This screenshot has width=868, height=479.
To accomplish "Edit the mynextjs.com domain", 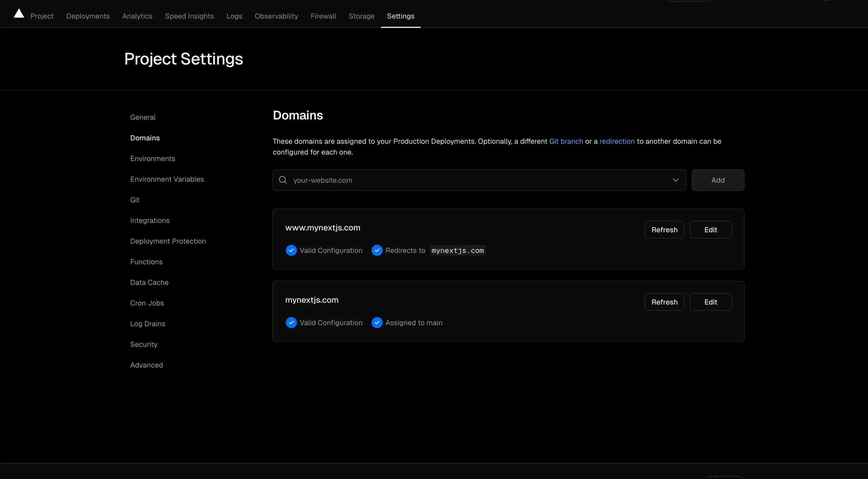I will [x=711, y=302].
